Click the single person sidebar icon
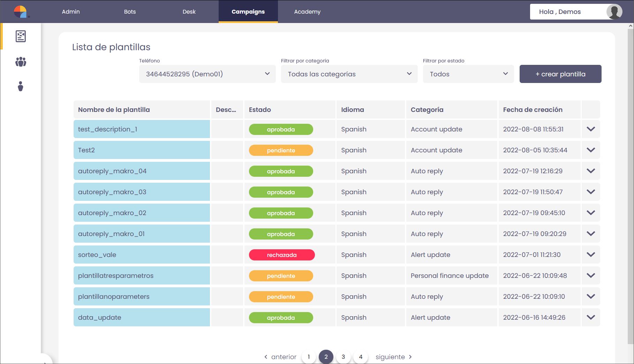The width and height of the screenshot is (634, 364). (21, 86)
